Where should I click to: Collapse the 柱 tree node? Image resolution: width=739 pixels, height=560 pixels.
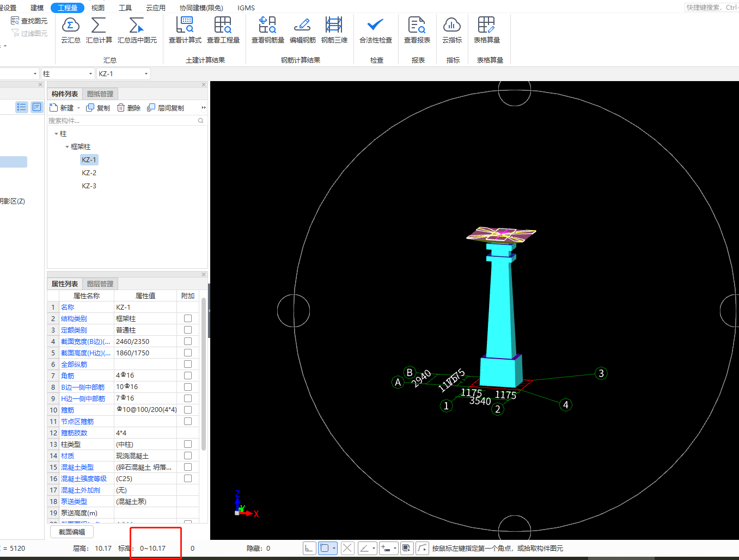point(56,134)
